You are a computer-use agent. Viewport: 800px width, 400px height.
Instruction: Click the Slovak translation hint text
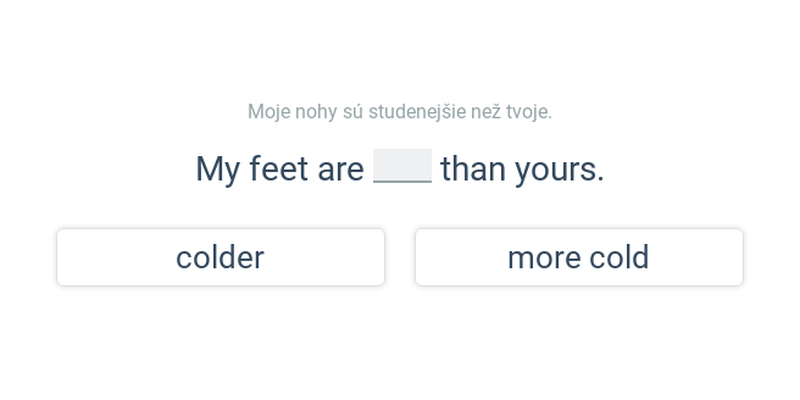(399, 111)
